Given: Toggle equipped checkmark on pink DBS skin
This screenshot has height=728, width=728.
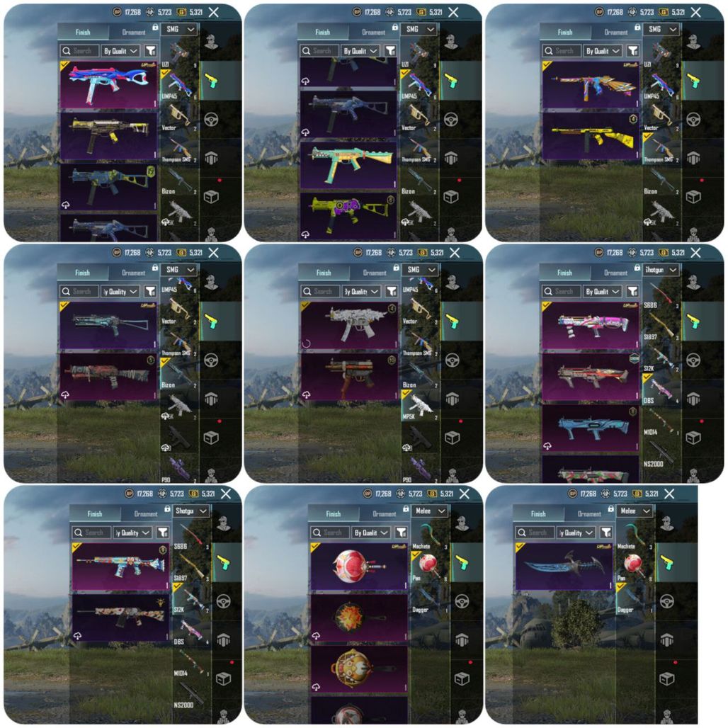Looking at the screenshot, I should (x=547, y=307).
